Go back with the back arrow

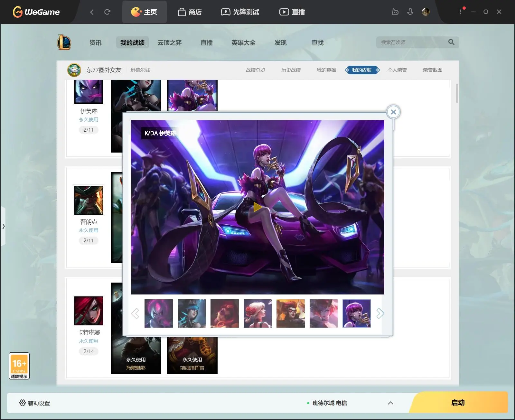(x=92, y=12)
